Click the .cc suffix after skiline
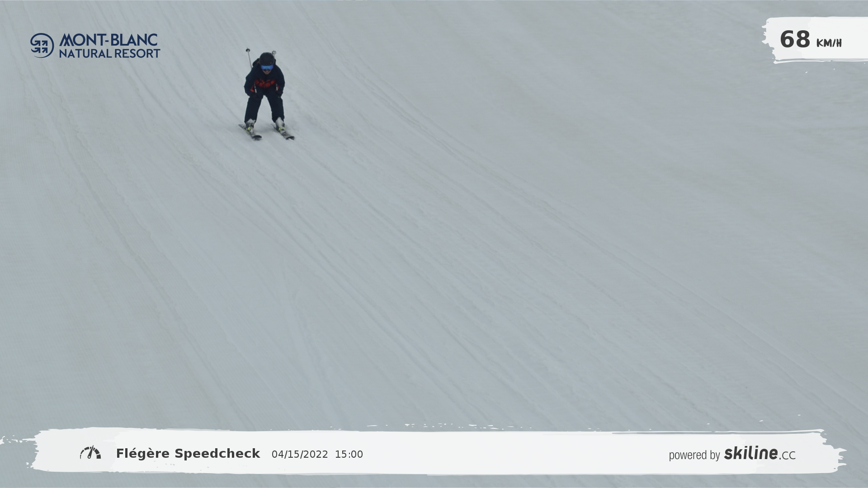The width and height of the screenshot is (868, 488). click(788, 455)
